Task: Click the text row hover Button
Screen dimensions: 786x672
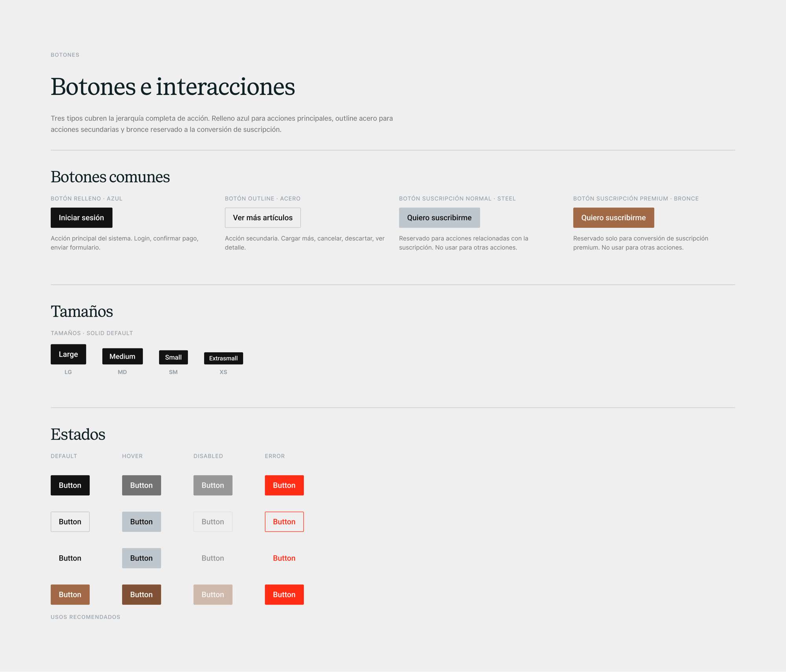Action: click(141, 558)
